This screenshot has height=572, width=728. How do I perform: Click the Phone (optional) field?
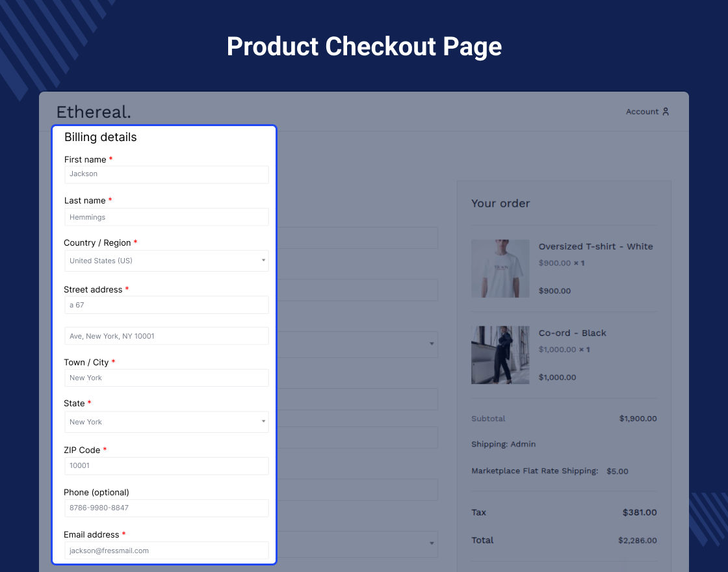166,508
